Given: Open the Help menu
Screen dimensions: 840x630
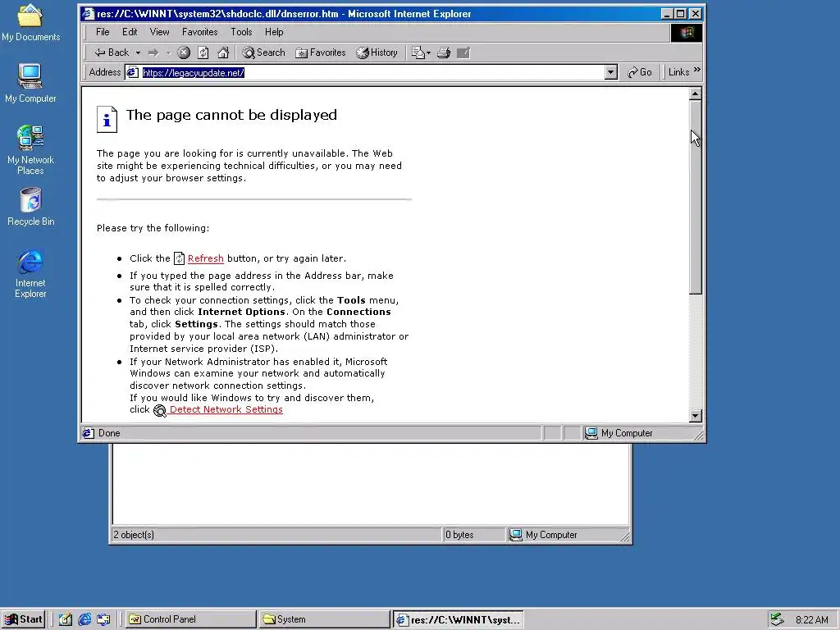Looking at the screenshot, I should point(274,32).
